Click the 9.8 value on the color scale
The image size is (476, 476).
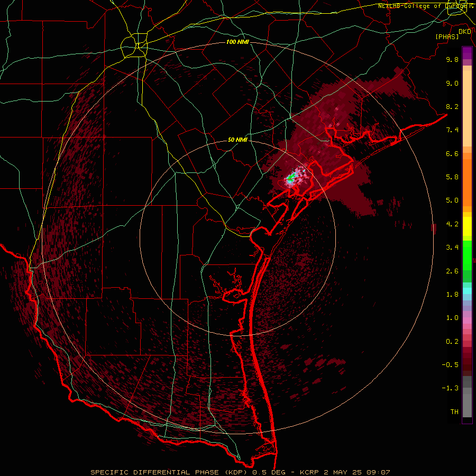tap(452, 59)
